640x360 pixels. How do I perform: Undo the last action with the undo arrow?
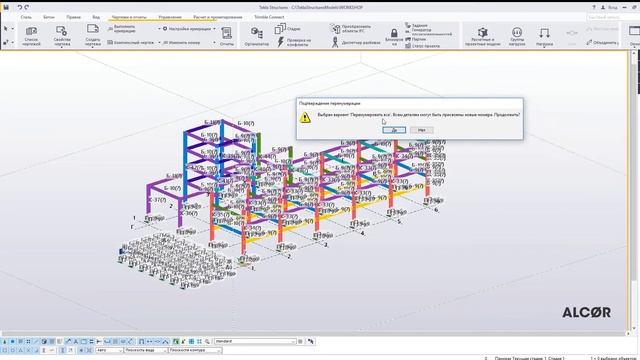click(19, 7)
